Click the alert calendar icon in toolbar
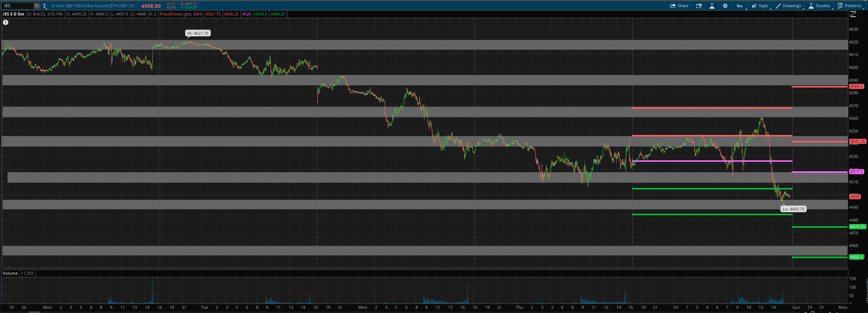 point(699,6)
